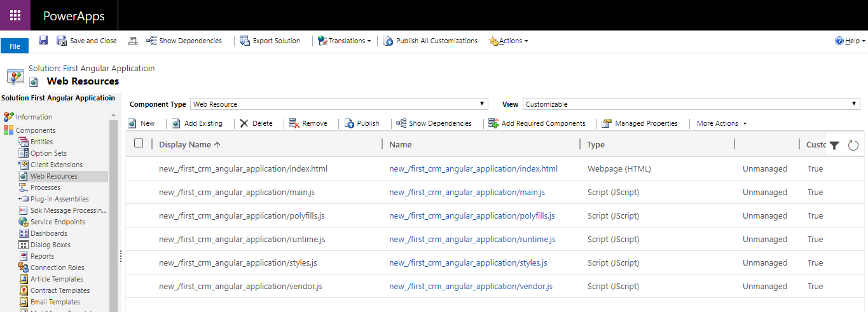Open polyfills.js web resource link
The image size is (868, 312).
472,215
